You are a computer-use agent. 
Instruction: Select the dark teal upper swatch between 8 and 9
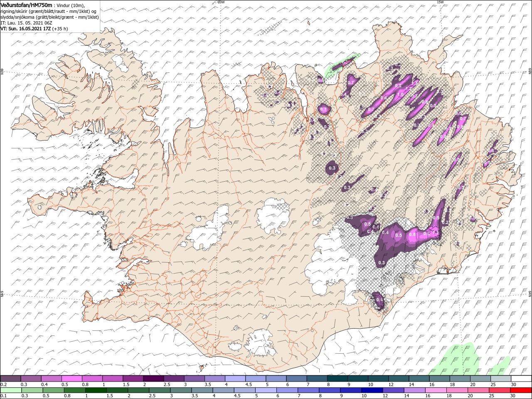[337, 379]
